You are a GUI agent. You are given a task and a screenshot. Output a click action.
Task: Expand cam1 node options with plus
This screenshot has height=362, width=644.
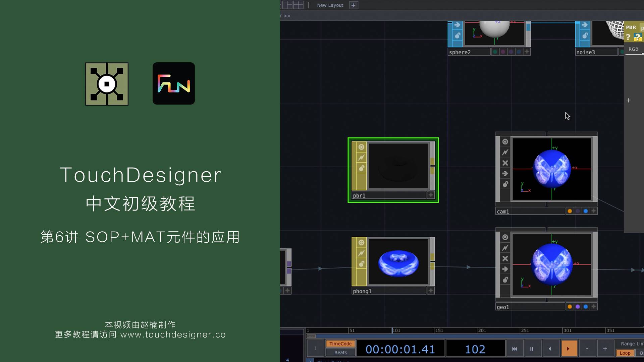tap(594, 211)
